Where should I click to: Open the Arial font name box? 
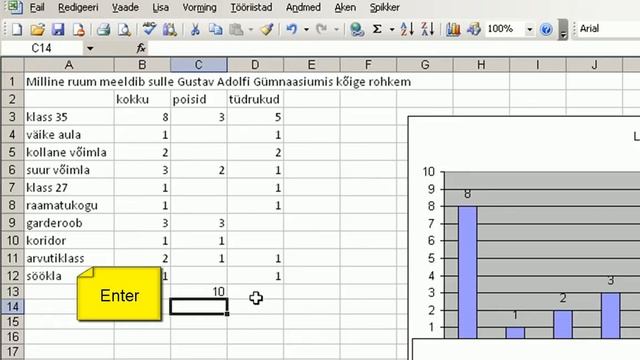(x=608, y=29)
